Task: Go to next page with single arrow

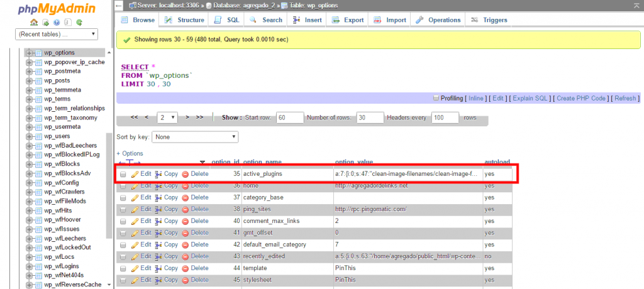Action: (x=189, y=117)
